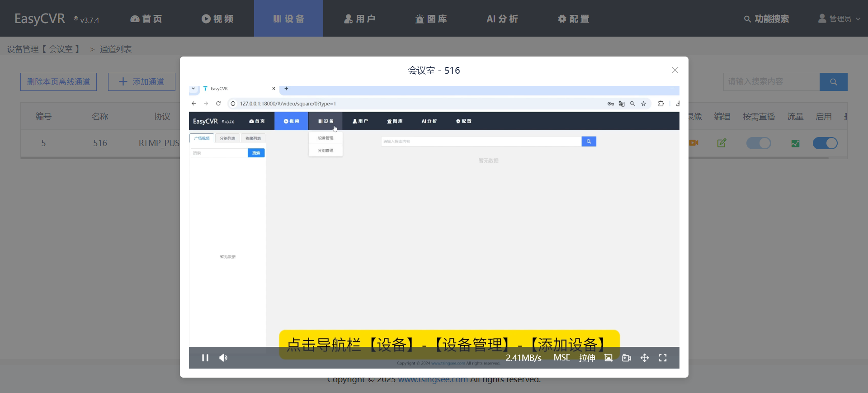The height and width of the screenshot is (393, 868).
Task: Click the green edit pencil icon for channel 516
Action: point(722,143)
